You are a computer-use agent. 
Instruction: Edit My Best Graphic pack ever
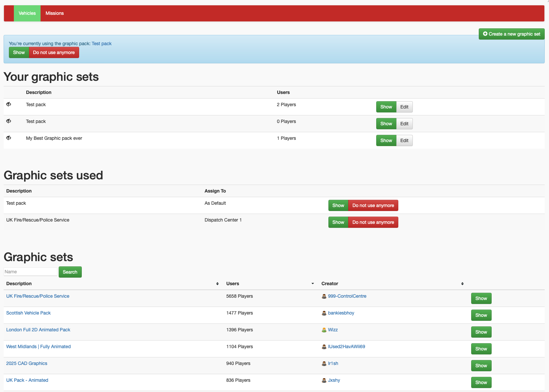pyautogui.click(x=404, y=141)
